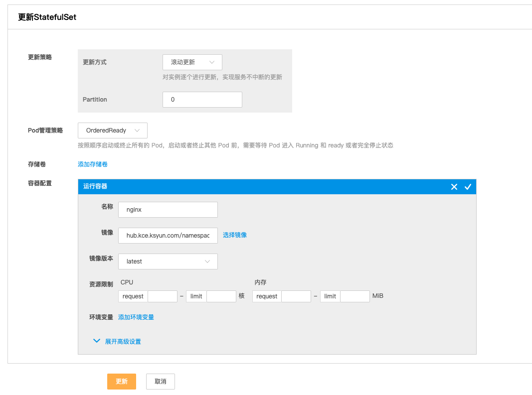Screen dimensions: 532x395
Task: Click the 运行容器 header label
Action: tap(95, 186)
